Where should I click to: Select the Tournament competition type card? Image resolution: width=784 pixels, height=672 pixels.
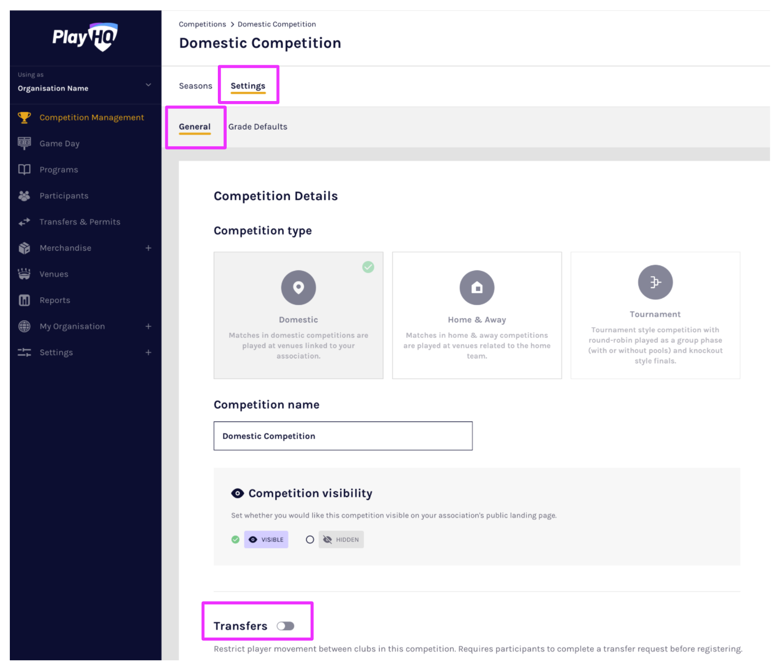[655, 315]
